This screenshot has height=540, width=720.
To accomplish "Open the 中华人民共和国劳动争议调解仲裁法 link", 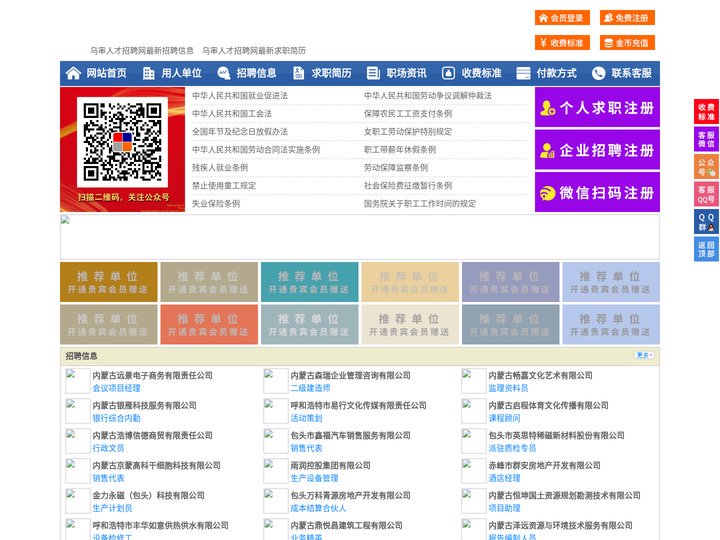I will pos(428,96).
